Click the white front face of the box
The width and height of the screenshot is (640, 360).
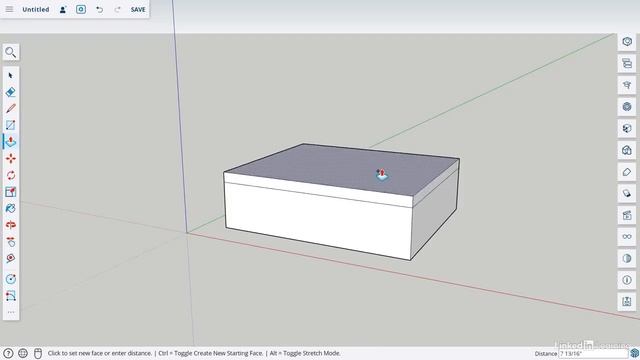pyautogui.click(x=318, y=220)
